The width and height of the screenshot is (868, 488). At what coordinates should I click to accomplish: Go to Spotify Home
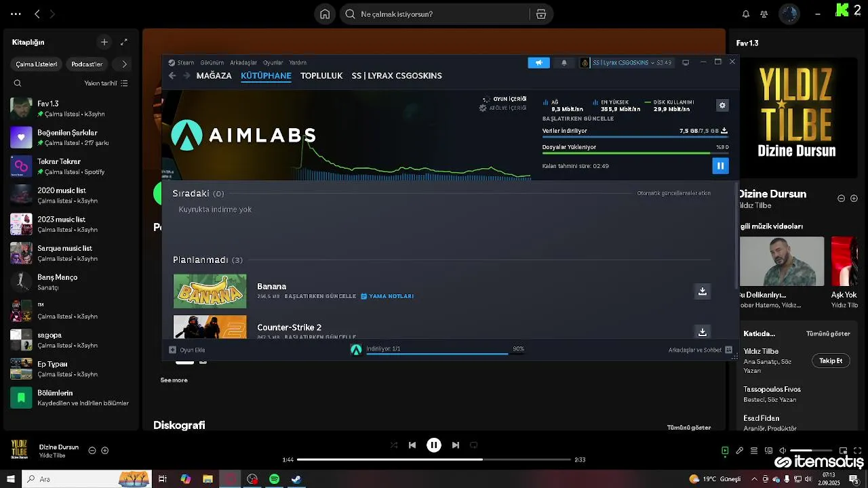(325, 14)
